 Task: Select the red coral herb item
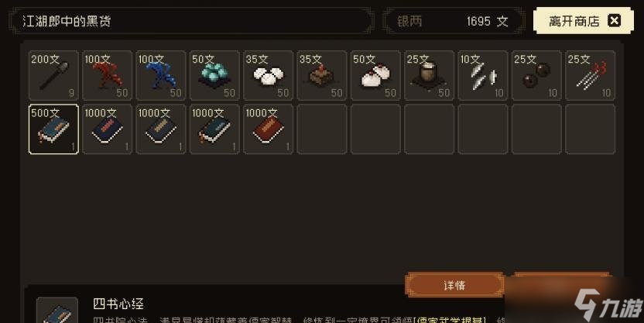click(107, 76)
